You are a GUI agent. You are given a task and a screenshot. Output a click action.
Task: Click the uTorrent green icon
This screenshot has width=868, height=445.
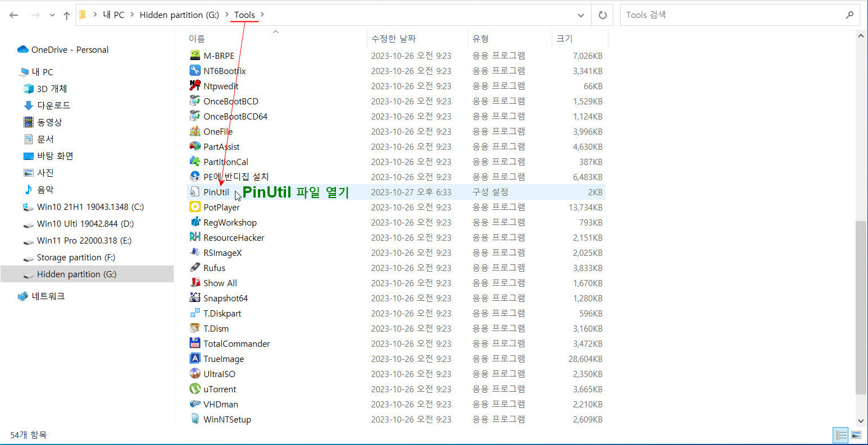coord(195,389)
